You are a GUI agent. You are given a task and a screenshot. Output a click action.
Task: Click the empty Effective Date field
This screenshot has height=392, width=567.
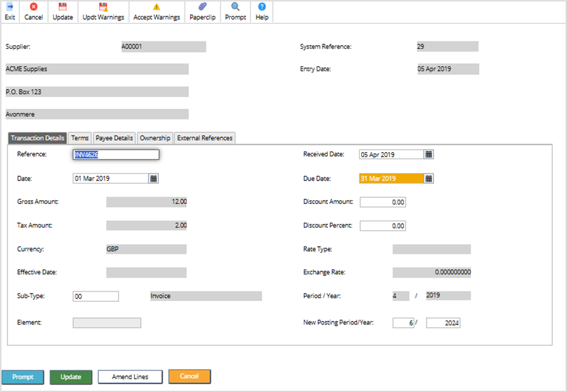147,273
